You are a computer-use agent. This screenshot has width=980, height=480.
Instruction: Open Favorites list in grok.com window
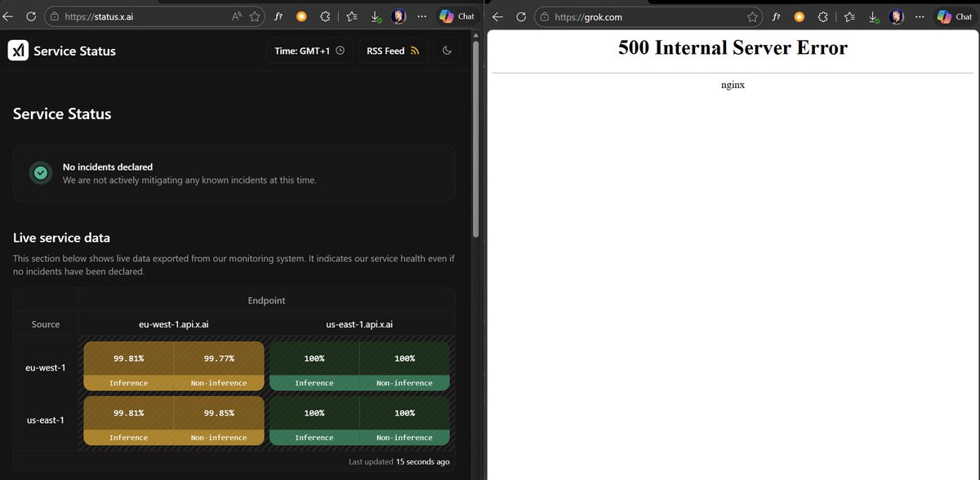coord(849,16)
